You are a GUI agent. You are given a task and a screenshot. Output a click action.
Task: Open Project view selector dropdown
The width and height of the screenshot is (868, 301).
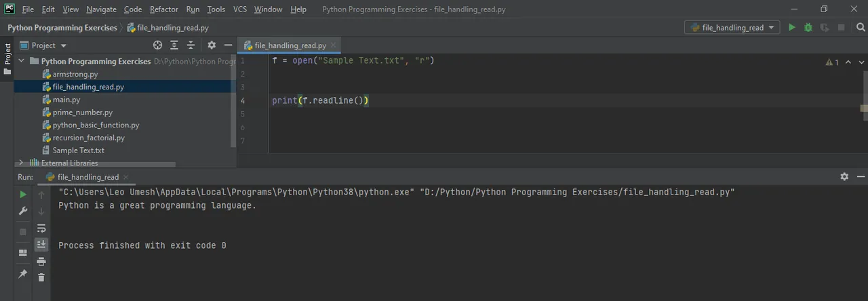coord(44,45)
